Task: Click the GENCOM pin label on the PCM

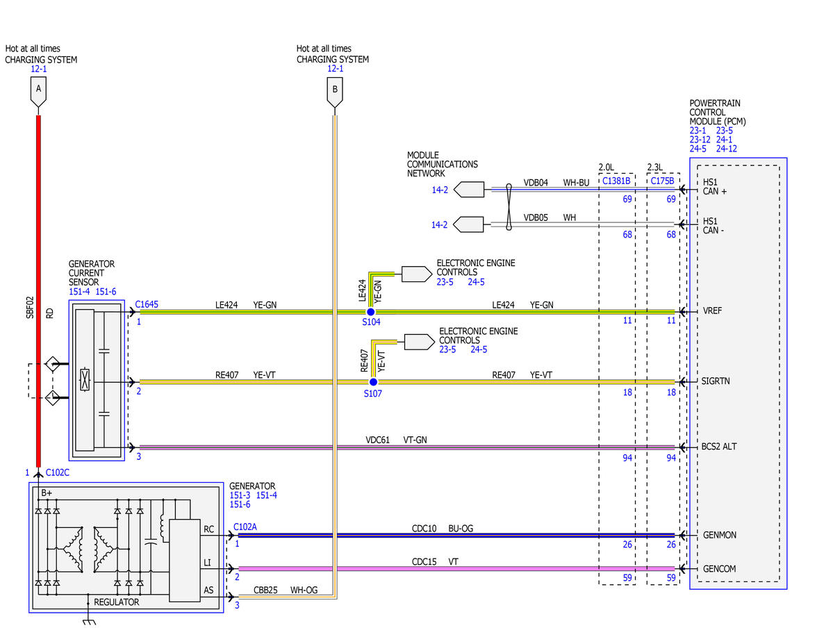Action: [719, 569]
